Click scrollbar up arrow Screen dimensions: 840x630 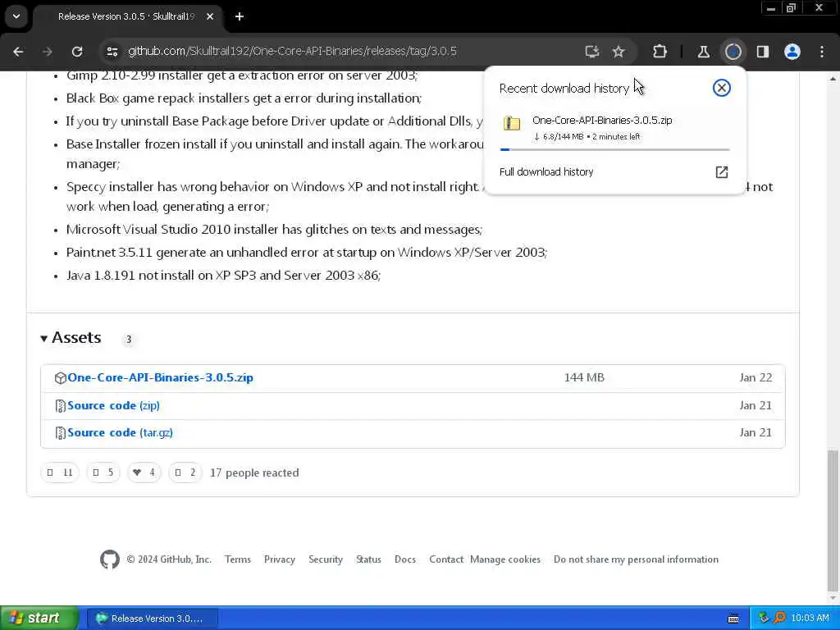click(x=833, y=79)
